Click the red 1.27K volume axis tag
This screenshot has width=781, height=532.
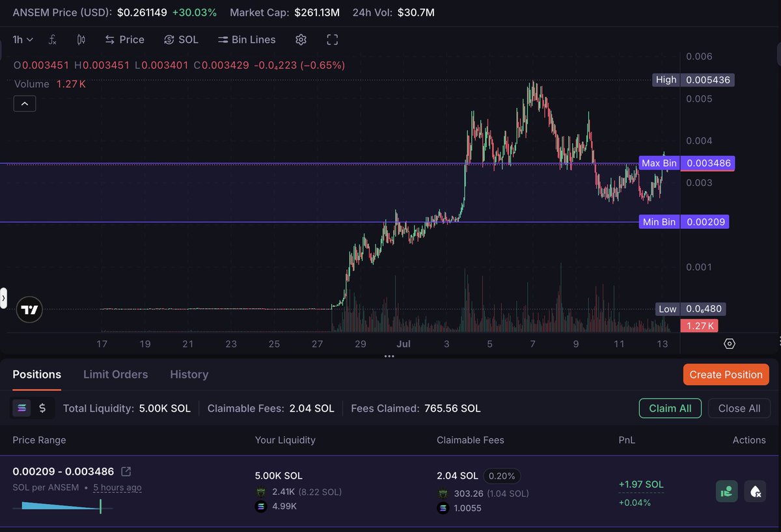pyautogui.click(x=699, y=326)
